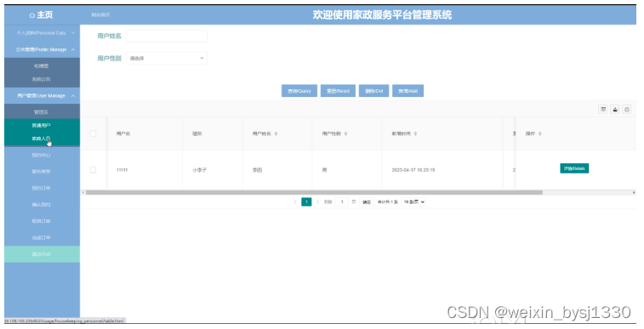Image resolution: width=644 pixels, height=329 pixels.
Task: Sort by the 用户姓名 column arrows
Action: 276,133
